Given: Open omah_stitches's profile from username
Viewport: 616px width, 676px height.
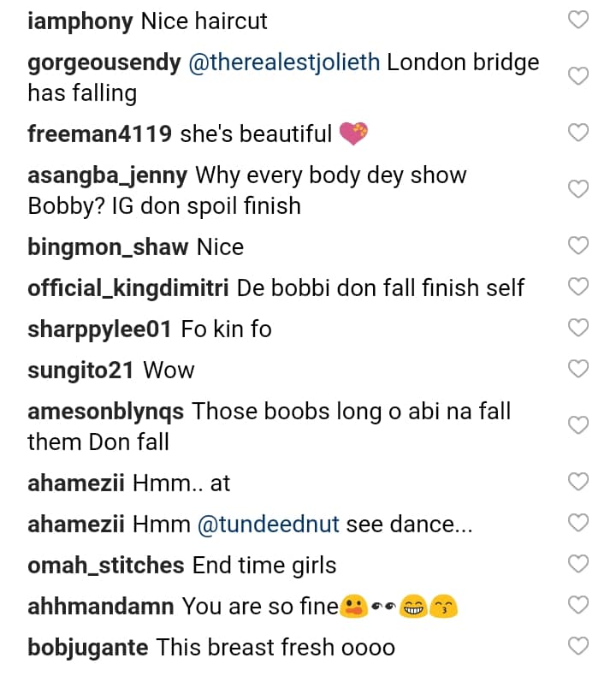Looking at the screenshot, I should (x=106, y=565).
